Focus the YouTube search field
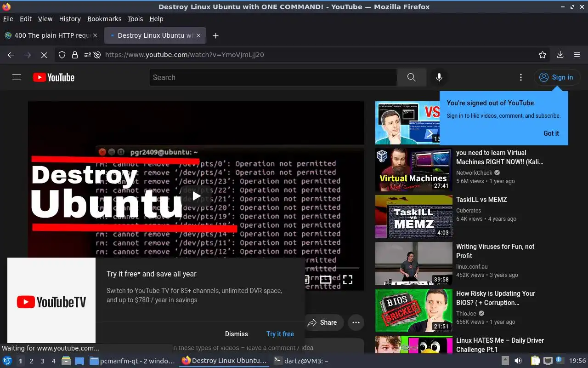The image size is (588, 368). click(x=273, y=77)
